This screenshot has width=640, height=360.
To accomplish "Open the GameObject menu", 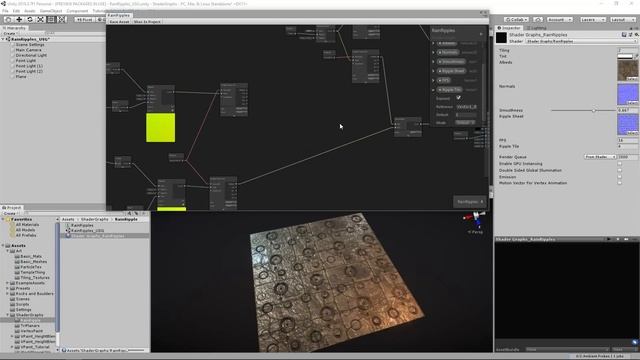I will [51, 11].
